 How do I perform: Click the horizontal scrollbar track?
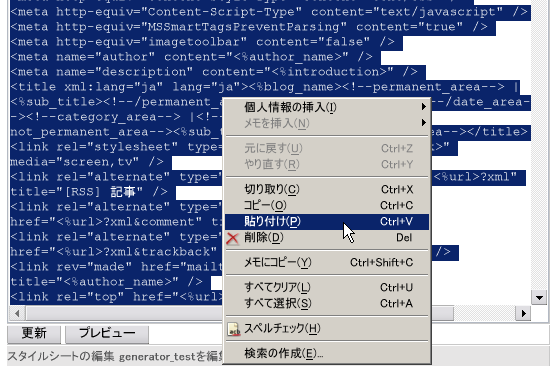point(484,313)
